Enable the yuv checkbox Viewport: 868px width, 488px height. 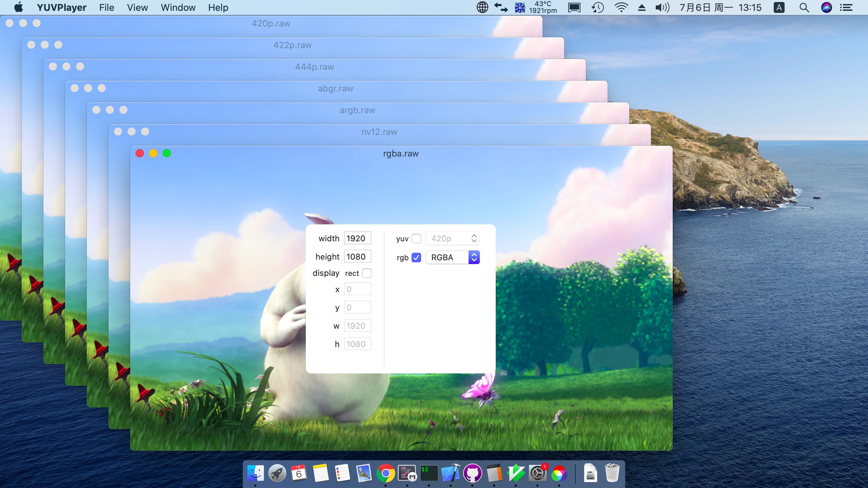click(416, 239)
